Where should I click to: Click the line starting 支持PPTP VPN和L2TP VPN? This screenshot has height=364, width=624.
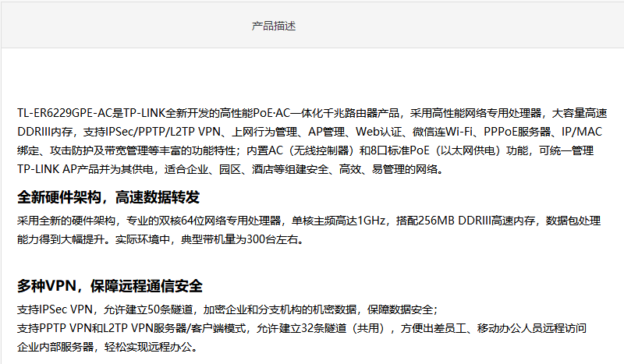click(x=302, y=328)
